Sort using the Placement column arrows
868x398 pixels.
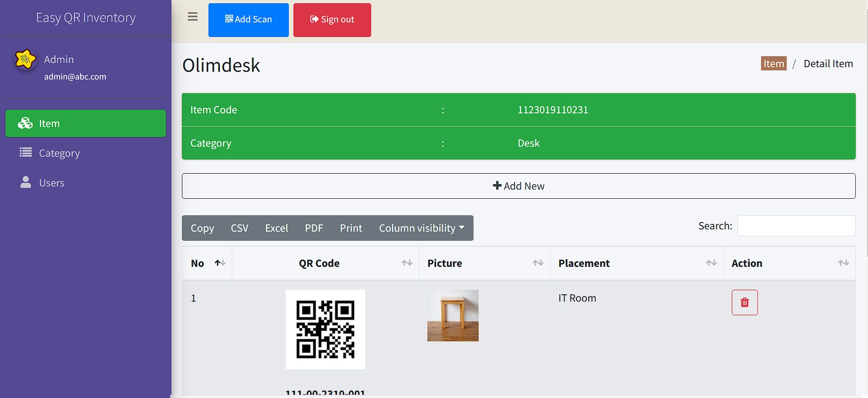point(711,263)
